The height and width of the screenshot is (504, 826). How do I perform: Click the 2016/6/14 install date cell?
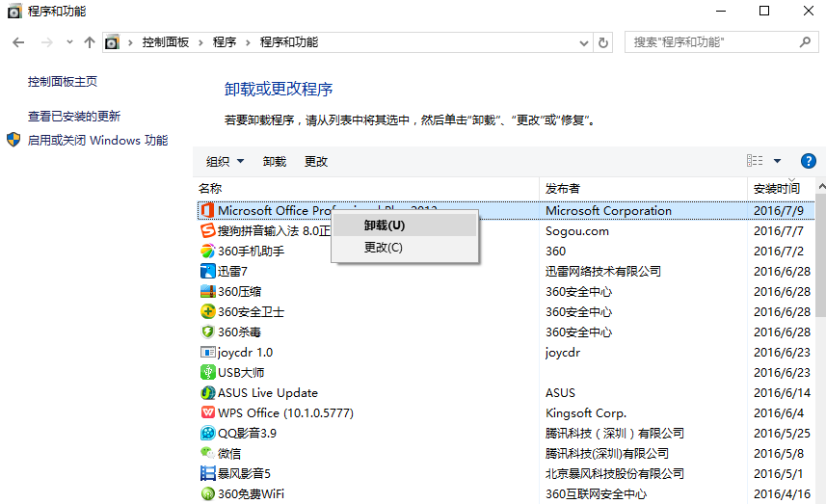[782, 392]
